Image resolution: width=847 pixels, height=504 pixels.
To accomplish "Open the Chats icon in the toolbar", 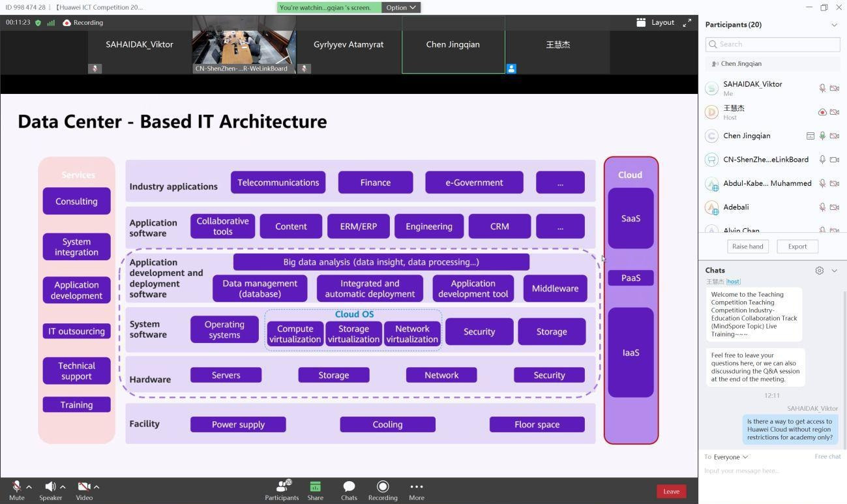I will pyautogui.click(x=349, y=487).
